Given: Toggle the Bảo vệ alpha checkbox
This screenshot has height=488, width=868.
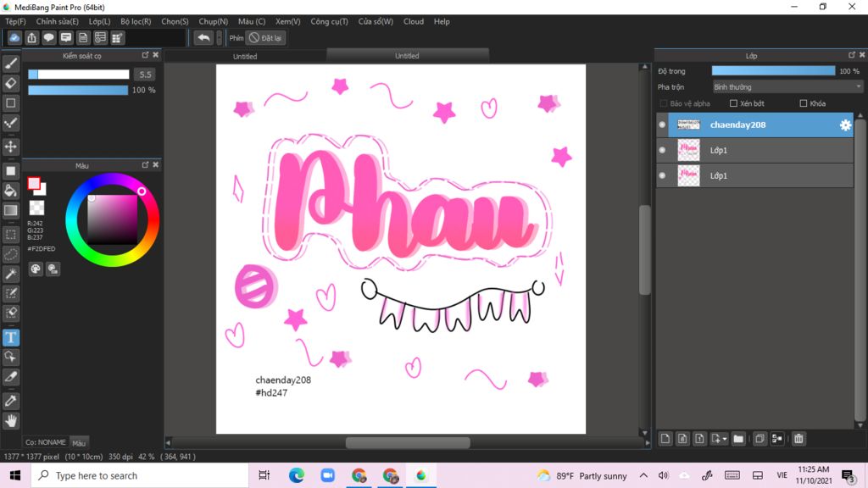Looking at the screenshot, I should tap(664, 103).
